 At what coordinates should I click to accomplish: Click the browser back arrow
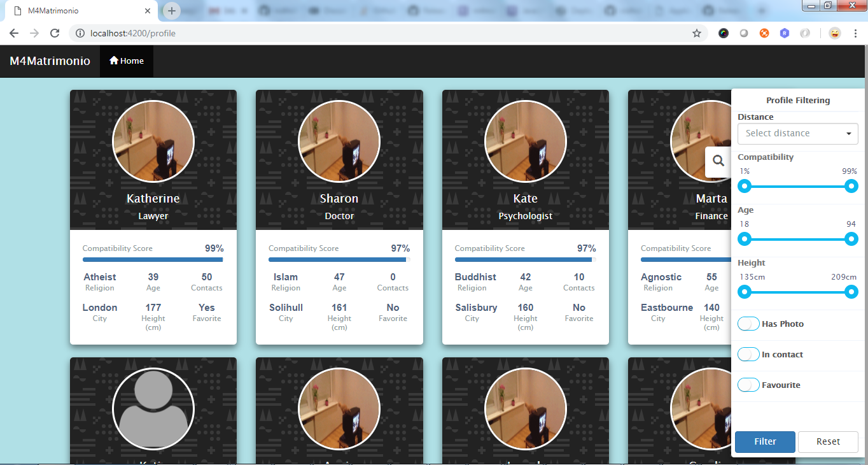(14, 33)
